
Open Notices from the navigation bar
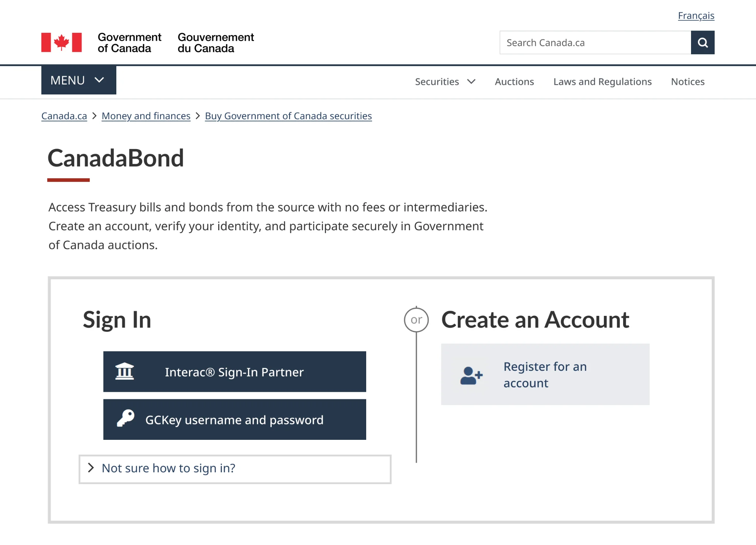tap(687, 82)
